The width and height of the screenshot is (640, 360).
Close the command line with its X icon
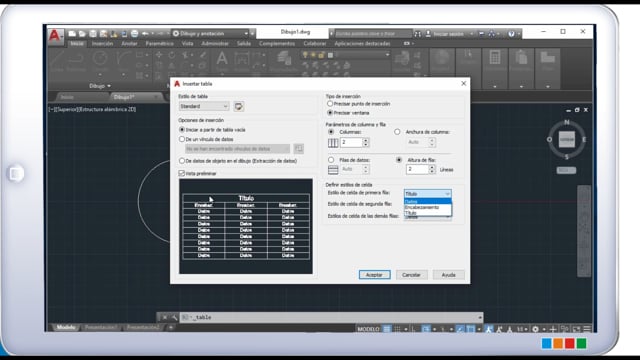(x=164, y=317)
